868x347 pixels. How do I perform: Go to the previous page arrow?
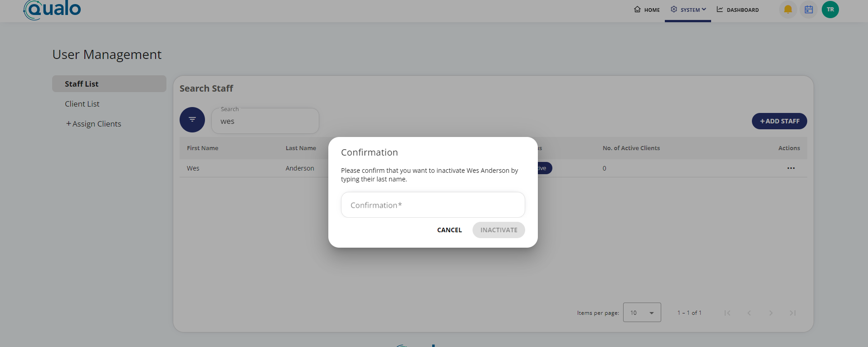click(x=749, y=313)
